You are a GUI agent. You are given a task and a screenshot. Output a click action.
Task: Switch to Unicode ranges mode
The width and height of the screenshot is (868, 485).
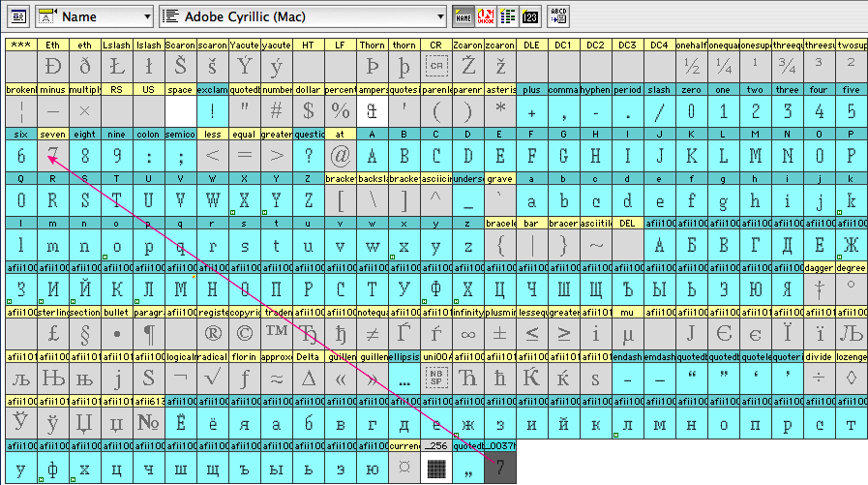(x=486, y=16)
